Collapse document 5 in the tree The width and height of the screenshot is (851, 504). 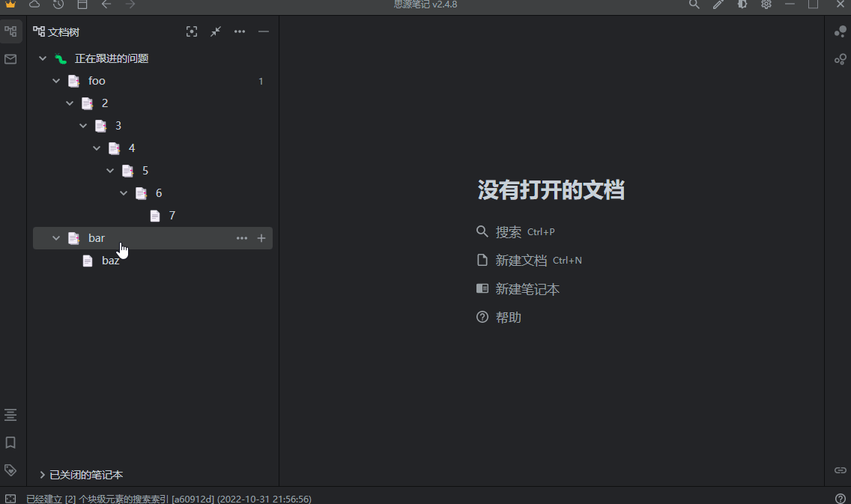pos(110,170)
